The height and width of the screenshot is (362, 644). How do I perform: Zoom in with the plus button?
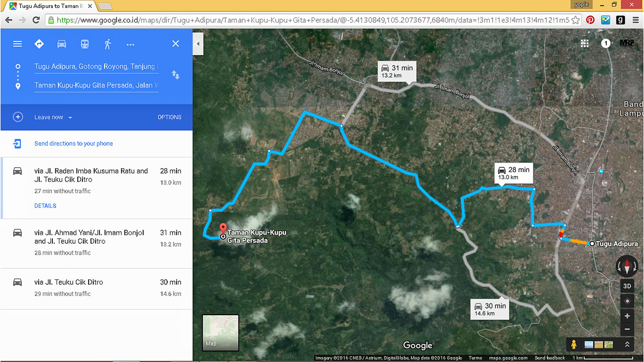click(627, 316)
